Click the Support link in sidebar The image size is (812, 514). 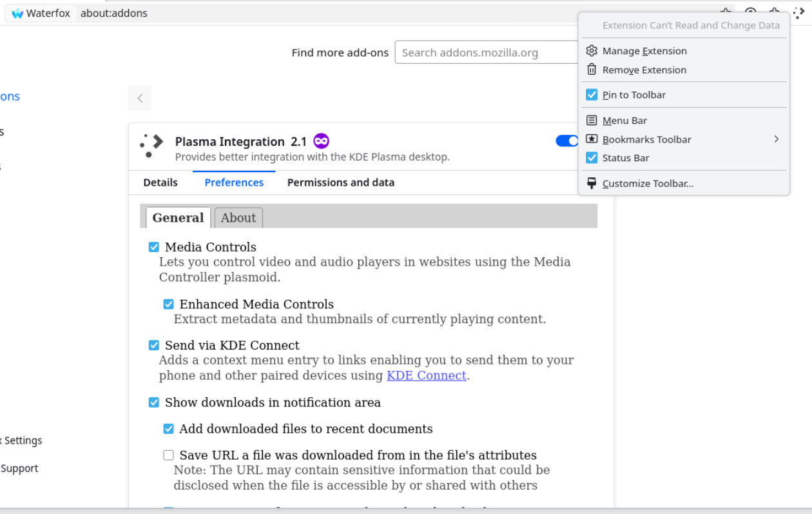19,468
